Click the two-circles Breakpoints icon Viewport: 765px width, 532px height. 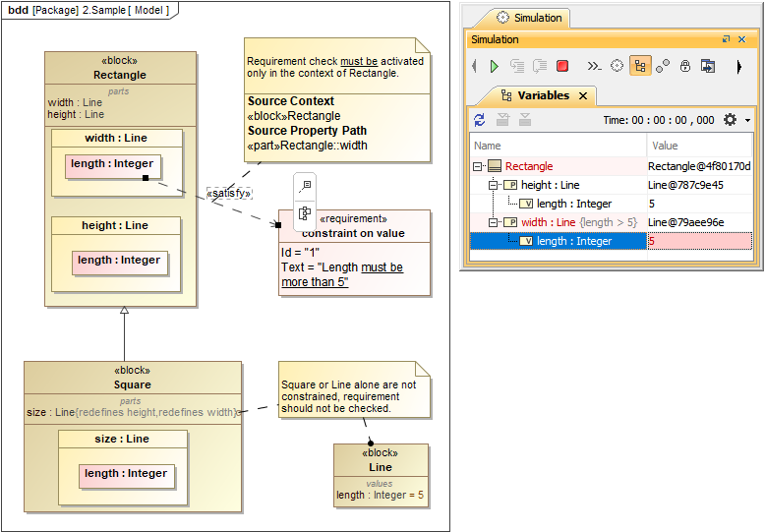coord(663,66)
